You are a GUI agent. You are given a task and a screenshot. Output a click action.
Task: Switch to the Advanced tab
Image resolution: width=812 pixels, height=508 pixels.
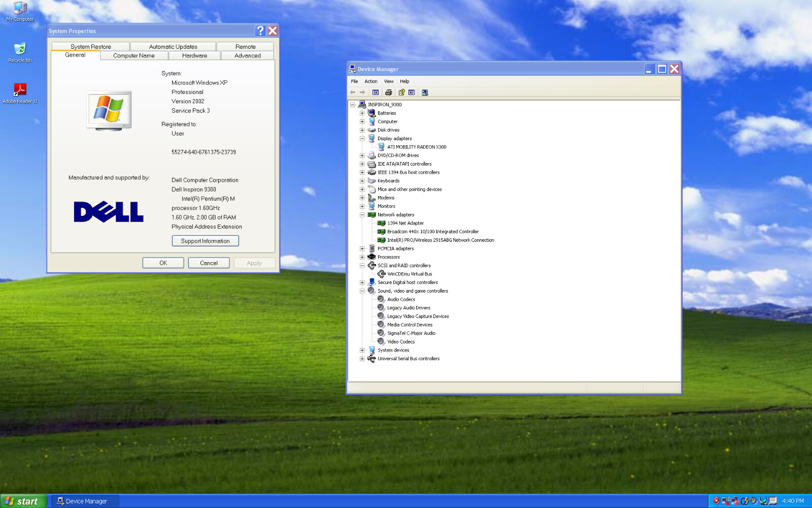pos(248,55)
